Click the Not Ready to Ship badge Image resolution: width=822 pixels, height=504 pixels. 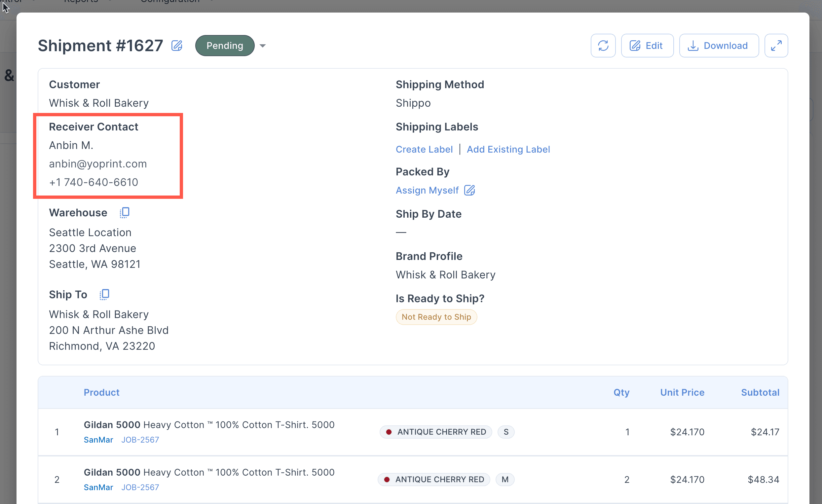pyautogui.click(x=436, y=317)
